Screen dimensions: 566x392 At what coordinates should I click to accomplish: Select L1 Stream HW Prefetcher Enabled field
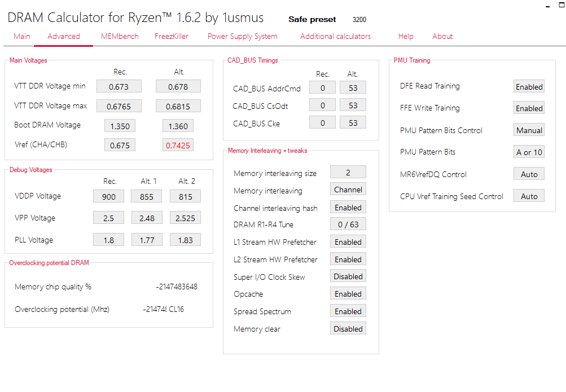(348, 241)
